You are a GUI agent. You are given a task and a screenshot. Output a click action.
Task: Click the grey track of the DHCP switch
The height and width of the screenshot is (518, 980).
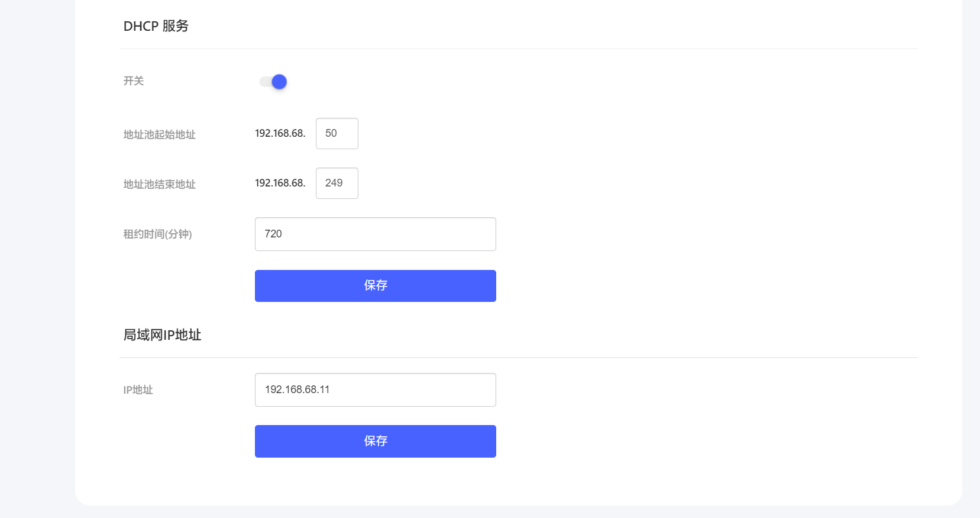[x=264, y=82]
